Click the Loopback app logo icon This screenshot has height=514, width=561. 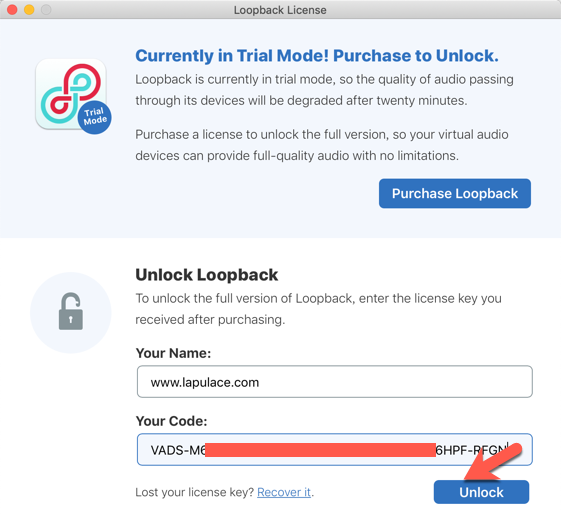pyautogui.click(x=71, y=94)
